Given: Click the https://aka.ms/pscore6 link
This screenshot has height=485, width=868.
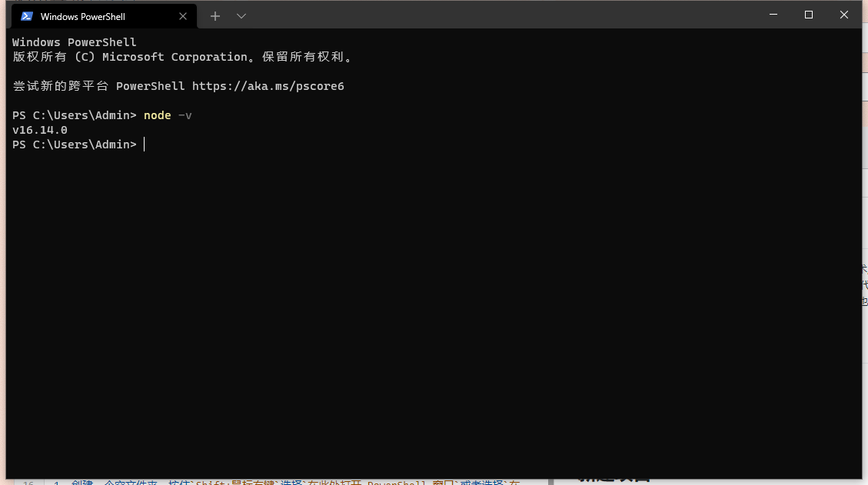Looking at the screenshot, I should click(268, 86).
